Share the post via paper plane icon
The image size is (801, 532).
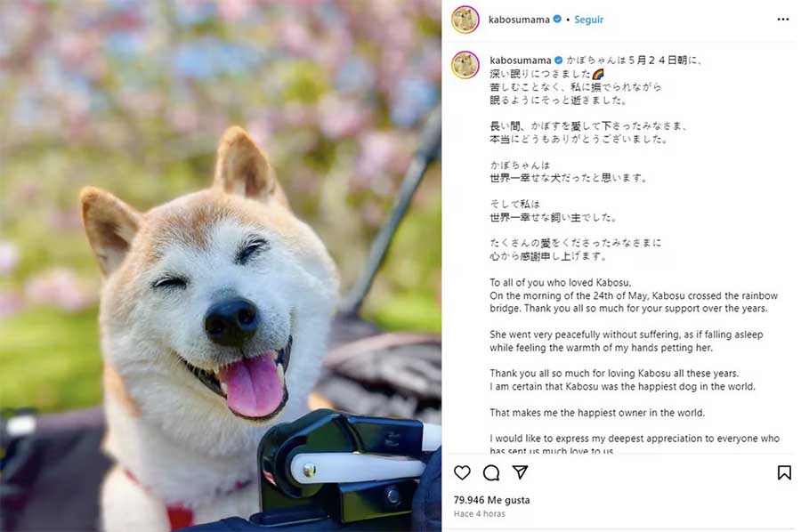520,472
